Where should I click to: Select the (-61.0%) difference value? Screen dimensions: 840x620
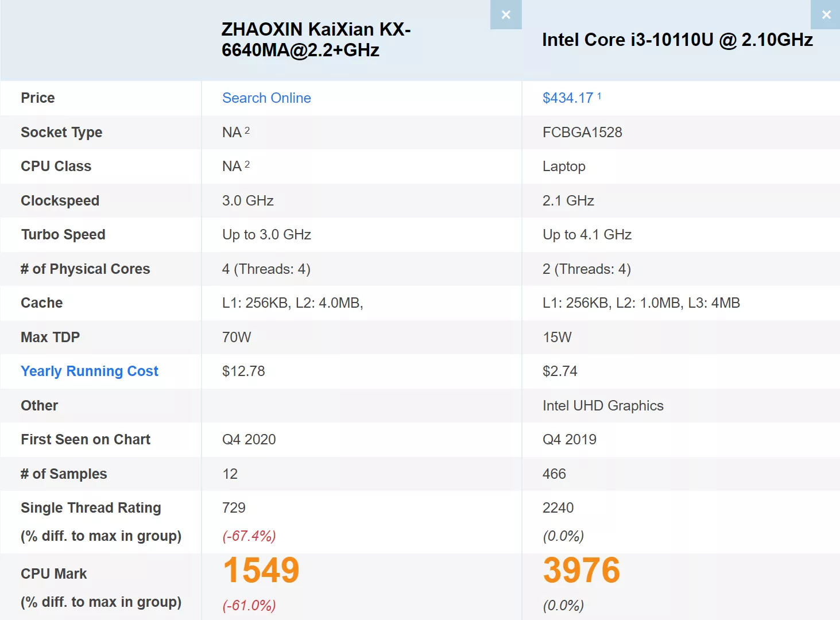coord(249,606)
